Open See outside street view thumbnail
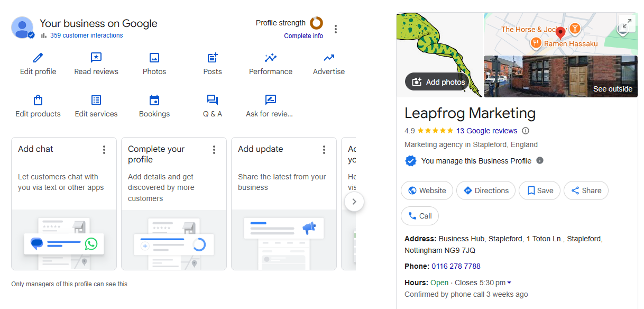This screenshot has width=644, height=309. tap(560, 76)
